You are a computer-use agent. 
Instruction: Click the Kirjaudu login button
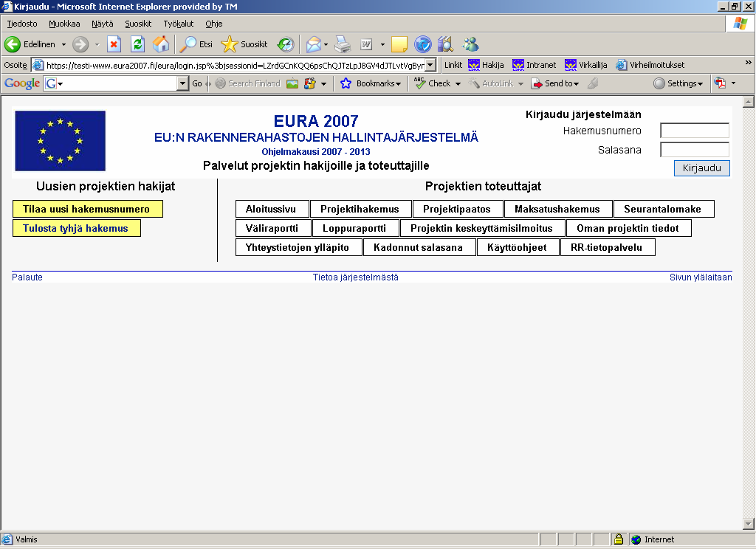coord(701,168)
